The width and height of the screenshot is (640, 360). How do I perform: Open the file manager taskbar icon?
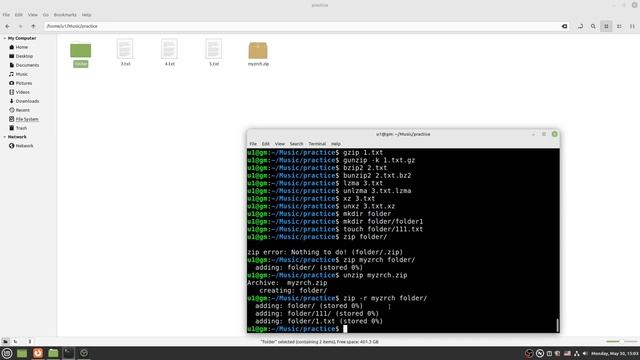pyautogui.click(x=53, y=353)
